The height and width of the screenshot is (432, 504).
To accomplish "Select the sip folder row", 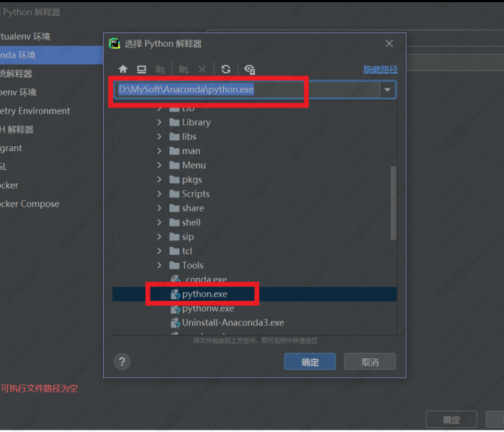I will [x=255, y=237].
